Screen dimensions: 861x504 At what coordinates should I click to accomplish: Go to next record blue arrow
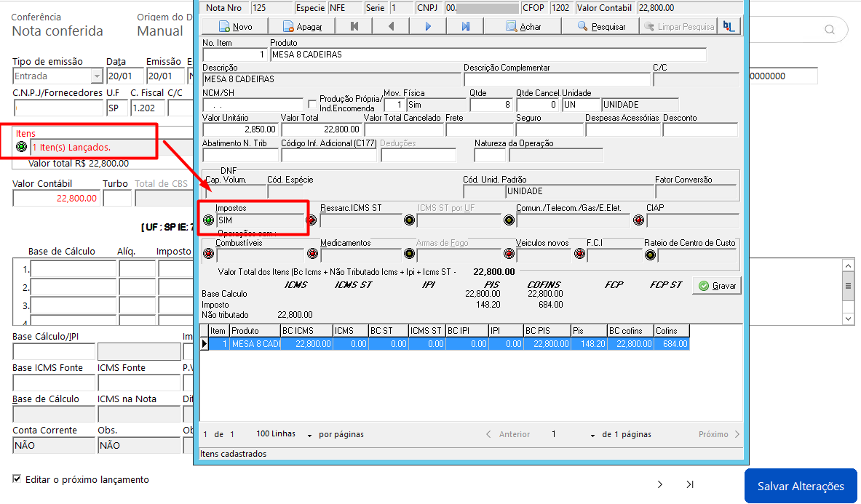(x=428, y=26)
